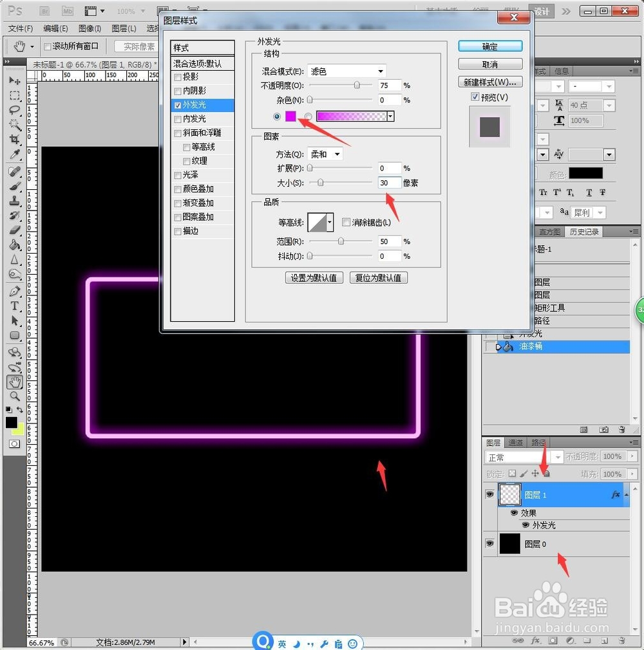Open the 等高线 contour picker arrow

point(330,223)
